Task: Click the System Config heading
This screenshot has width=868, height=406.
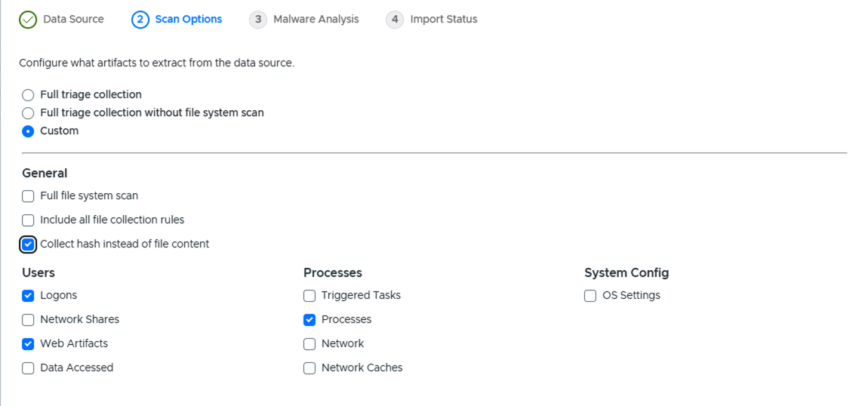Action: click(626, 272)
